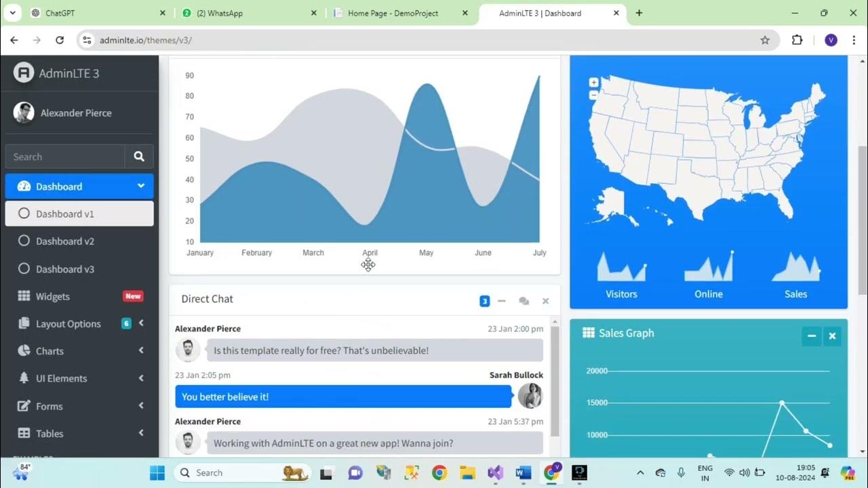Collapse the Dashboard menu chevron

coord(141,186)
